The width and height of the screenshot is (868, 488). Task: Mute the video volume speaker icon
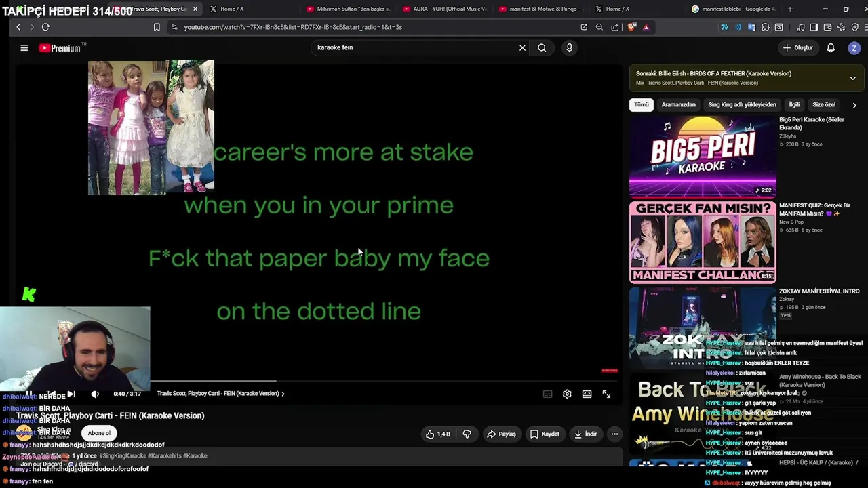(x=95, y=394)
